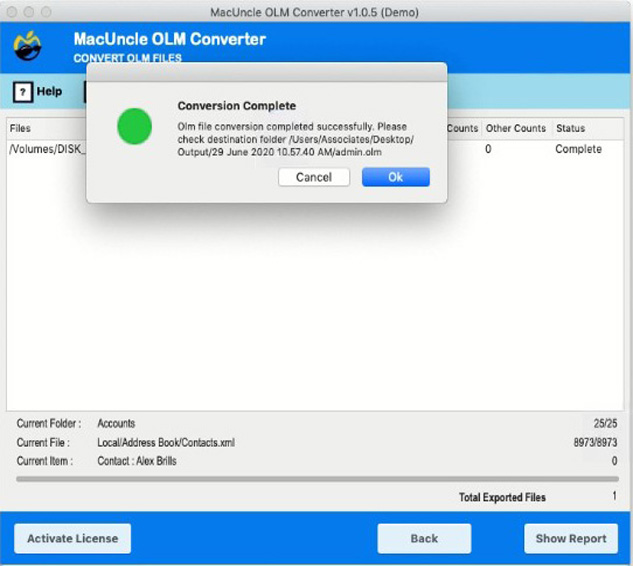
Task: Click the Total Exported Files value 1
Action: 614,496
